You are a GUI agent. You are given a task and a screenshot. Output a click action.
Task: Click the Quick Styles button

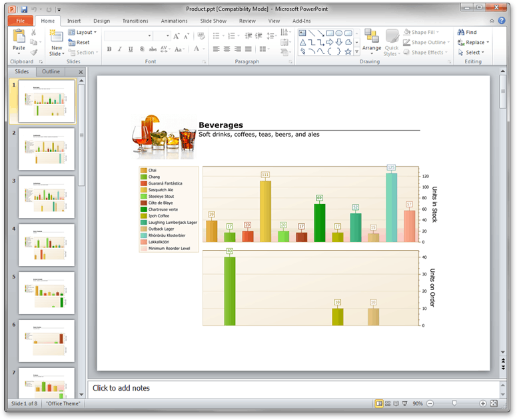(392, 42)
